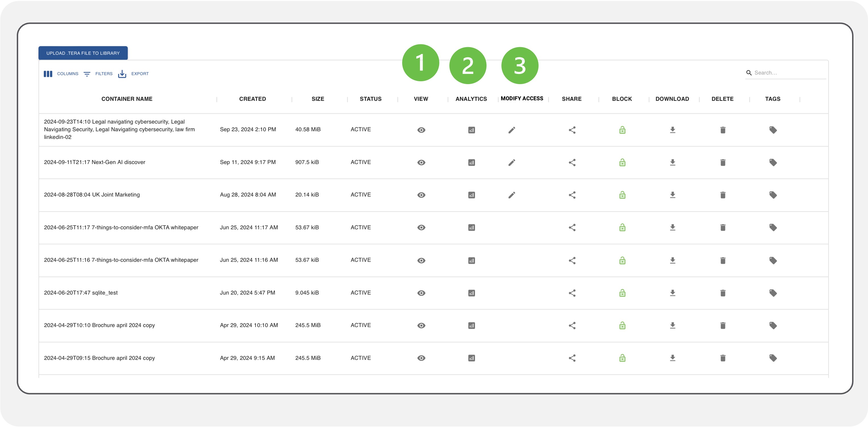Screen dimensions: 868x427
Task: Delete the 09:15 Brochure april 2024 copy
Action: pyautogui.click(x=723, y=358)
